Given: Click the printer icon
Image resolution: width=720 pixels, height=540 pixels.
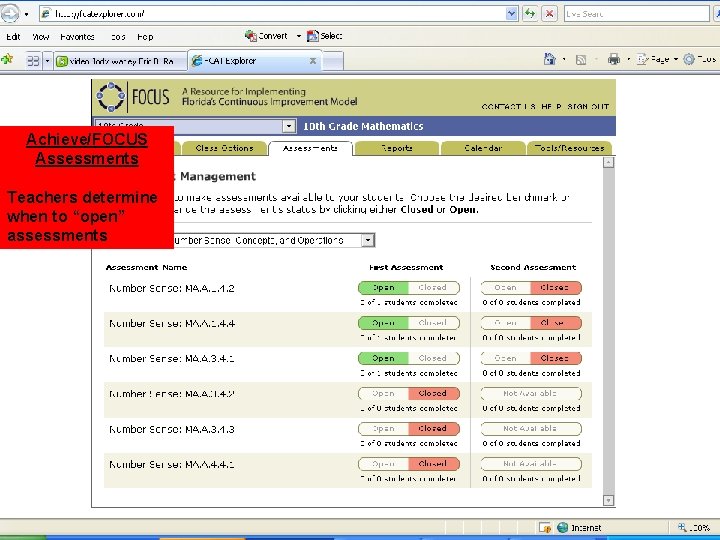Looking at the screenshot, I should pyautogui.click(x=614, y=59).
